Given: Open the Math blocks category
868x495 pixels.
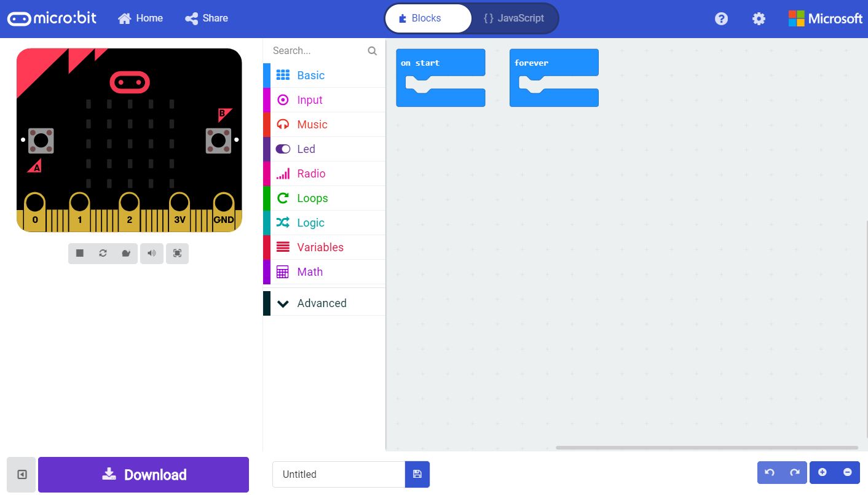Looking at the screenshot, I should (324, 272).
